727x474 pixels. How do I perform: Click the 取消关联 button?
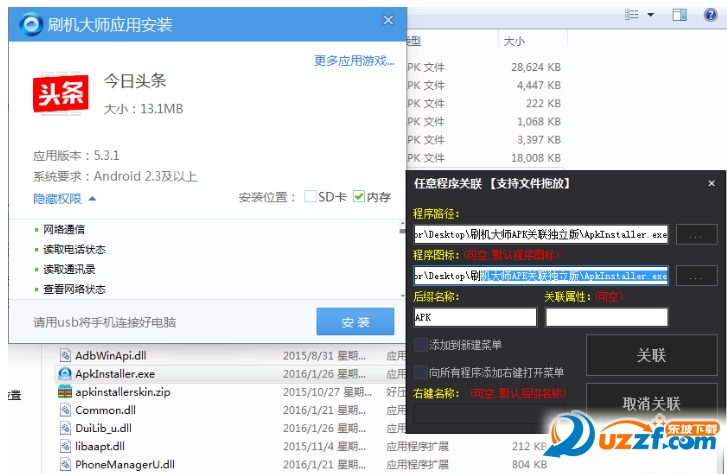pyautogui.click(x=651, y=404)
